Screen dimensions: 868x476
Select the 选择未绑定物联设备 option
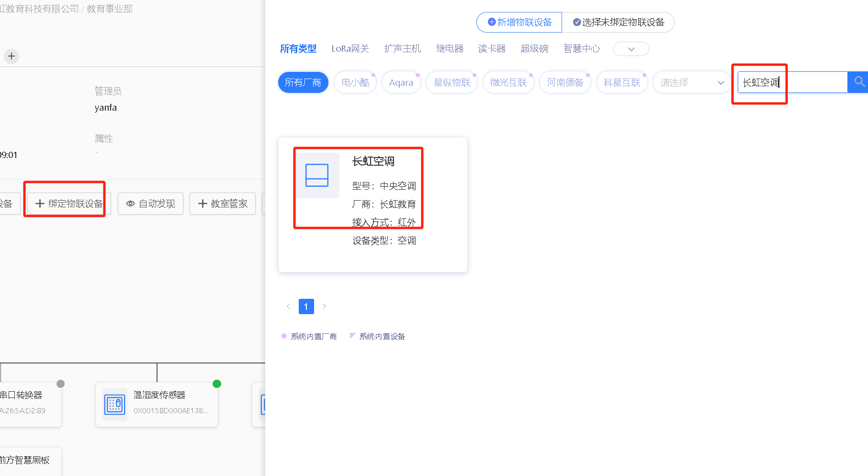[618, 23]
